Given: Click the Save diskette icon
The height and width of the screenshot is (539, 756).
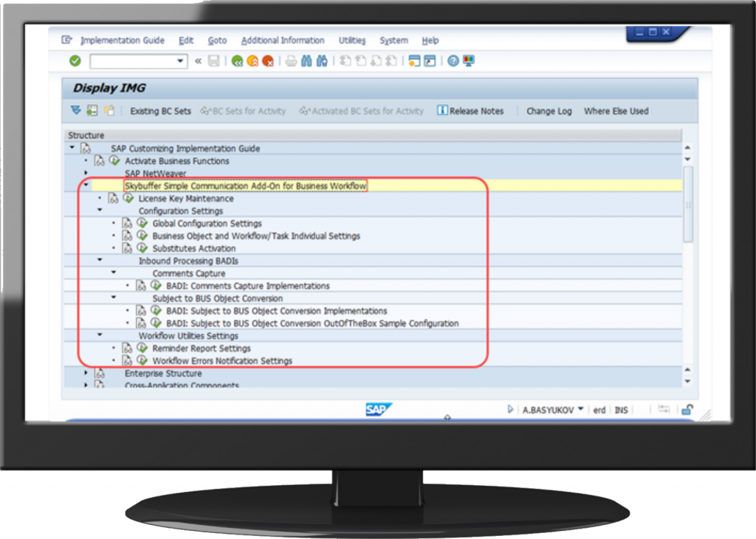Looking at the screenshot, I should click(x=213, y=61).
